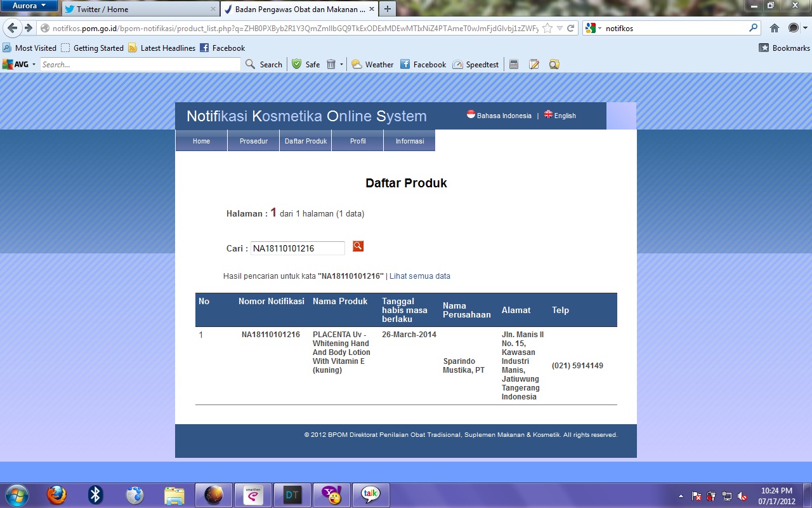The height and width of the screenshot is (508, 812).
Task: Click AVG toolbar Search button
Action: [264, 64]
